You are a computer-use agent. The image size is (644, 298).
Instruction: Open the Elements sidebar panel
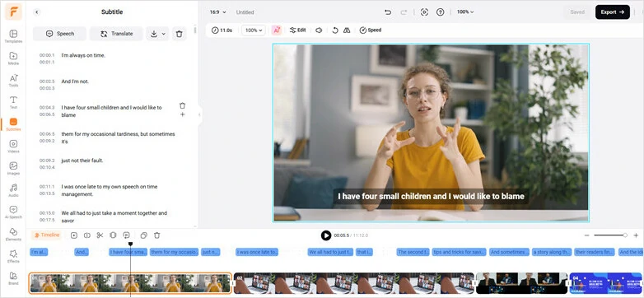point(13,235)
